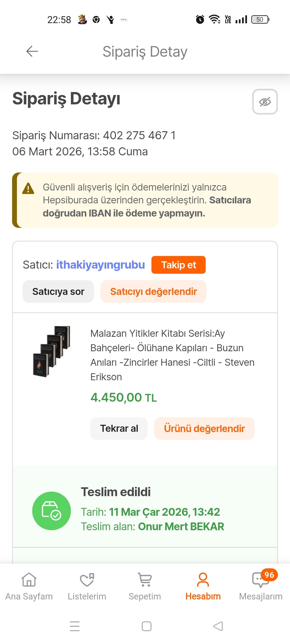Open seller ithakiyayıngrubu store link

pos(100,265)
